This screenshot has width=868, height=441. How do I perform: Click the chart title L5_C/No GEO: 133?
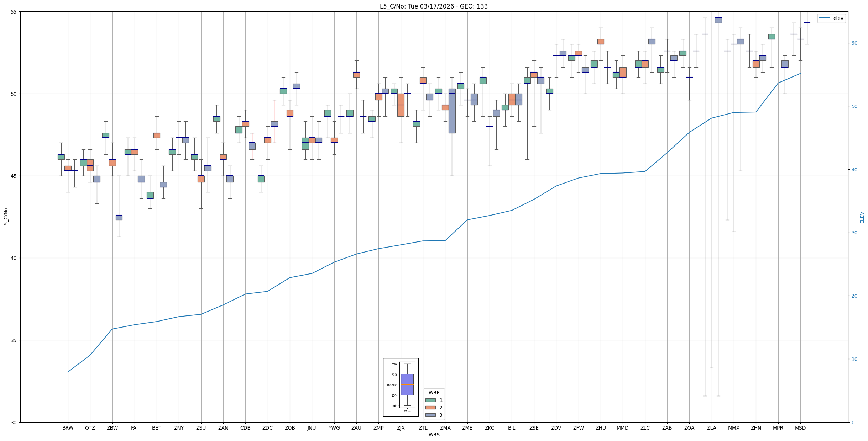point(434,6)
